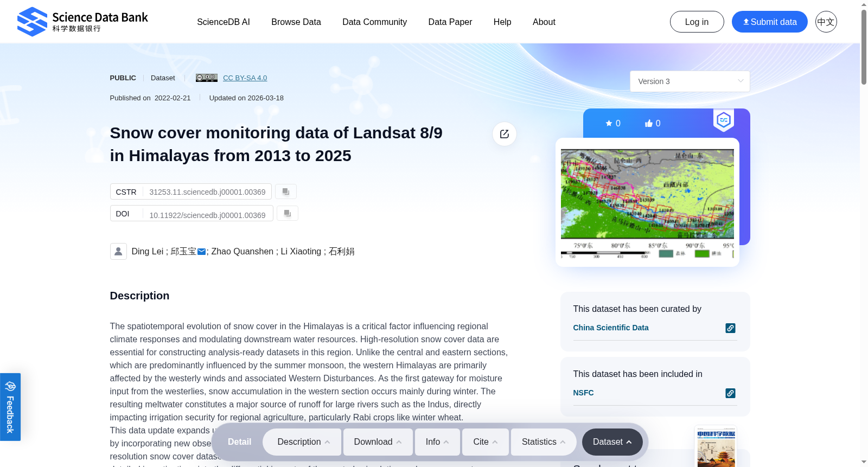Expand the Download section tab
This screenshot has height=467, width=868.
(378, 442)
